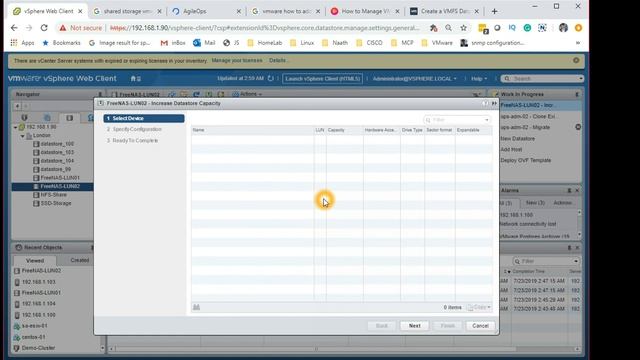Open the VMware bookmarks folder

(438, 43)
